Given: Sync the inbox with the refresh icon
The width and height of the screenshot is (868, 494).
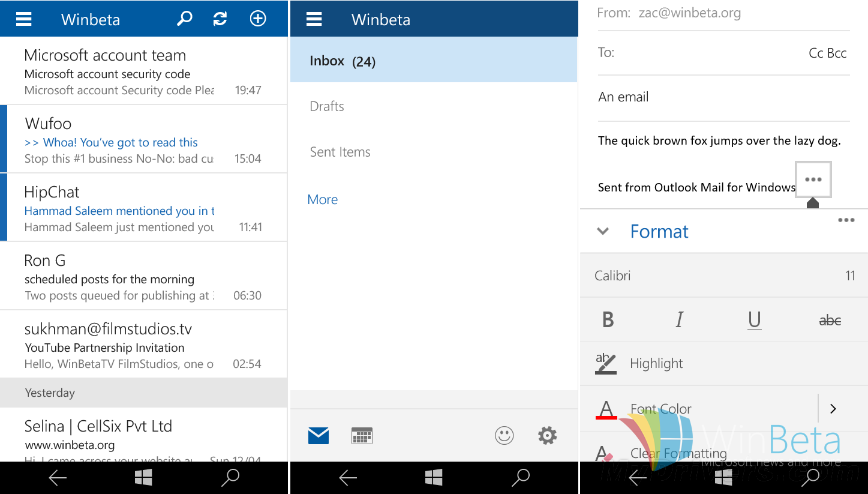Looking at the screenshot, I should point(220,18).
